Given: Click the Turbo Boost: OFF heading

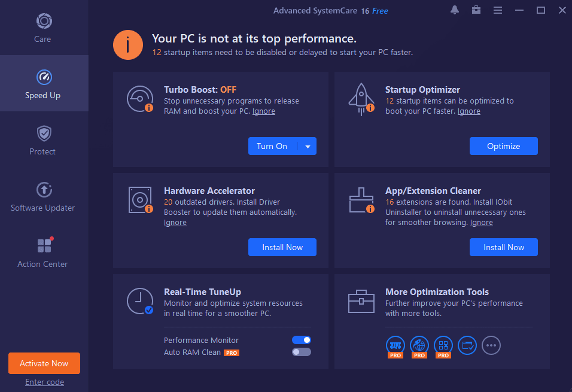Looking at the screenshot, I should click(200, 90).
